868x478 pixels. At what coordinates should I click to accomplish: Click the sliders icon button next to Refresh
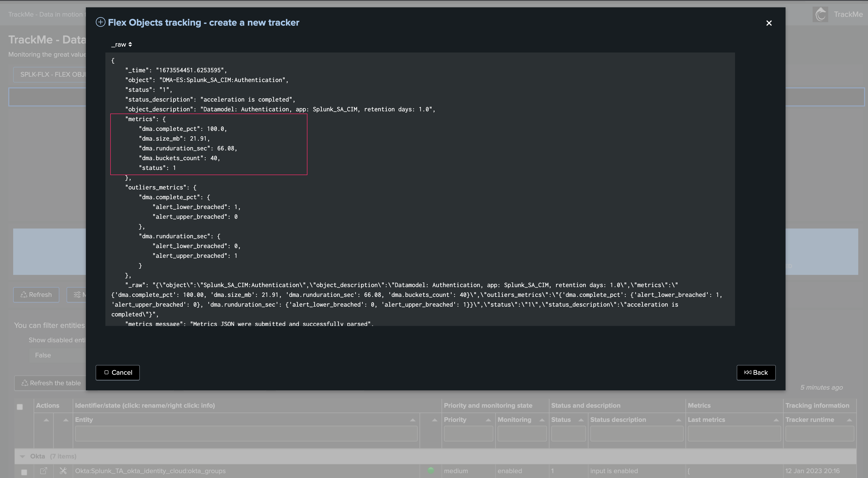pos(77,295)
